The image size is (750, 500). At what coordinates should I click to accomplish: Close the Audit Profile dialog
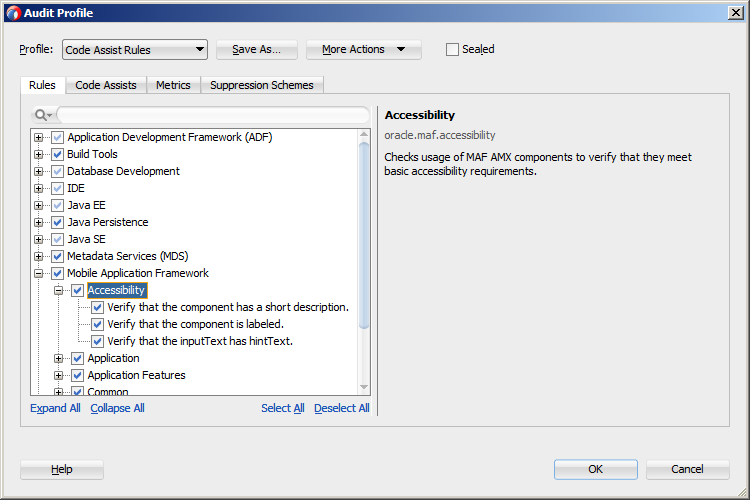pos(736,13)
